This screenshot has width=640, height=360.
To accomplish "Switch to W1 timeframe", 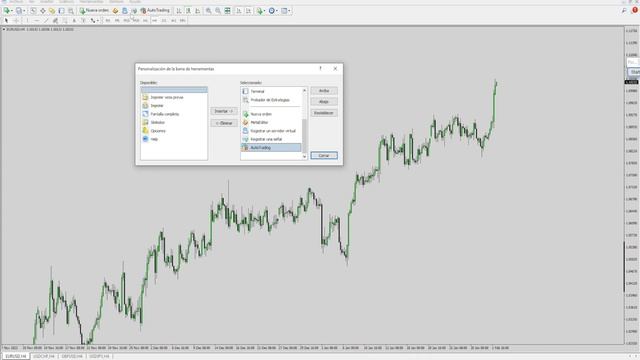I will coord(173,20).
